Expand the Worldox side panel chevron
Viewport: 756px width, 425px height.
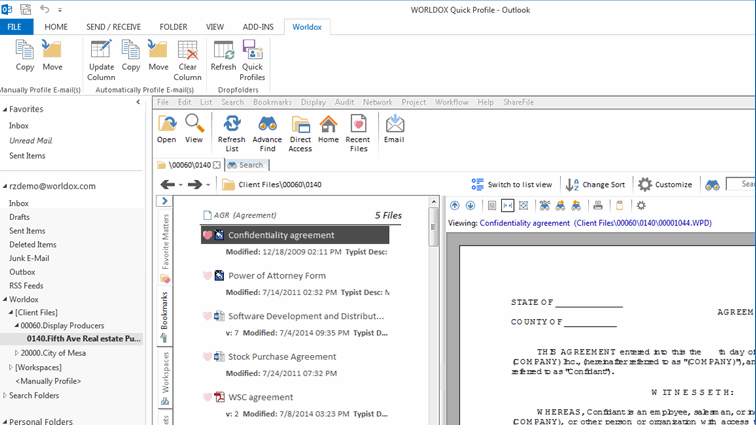(x=164, y=201)
